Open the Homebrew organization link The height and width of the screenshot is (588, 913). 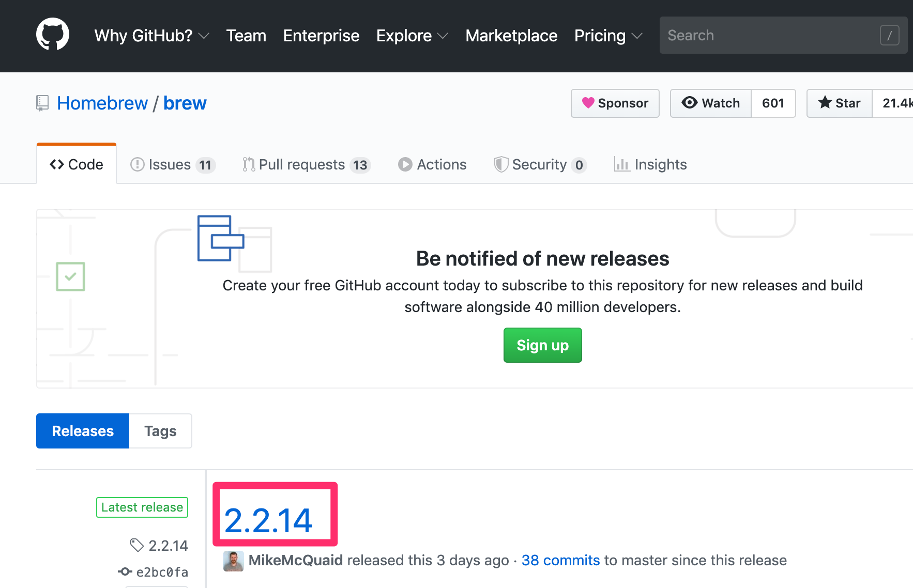(102, 103)
